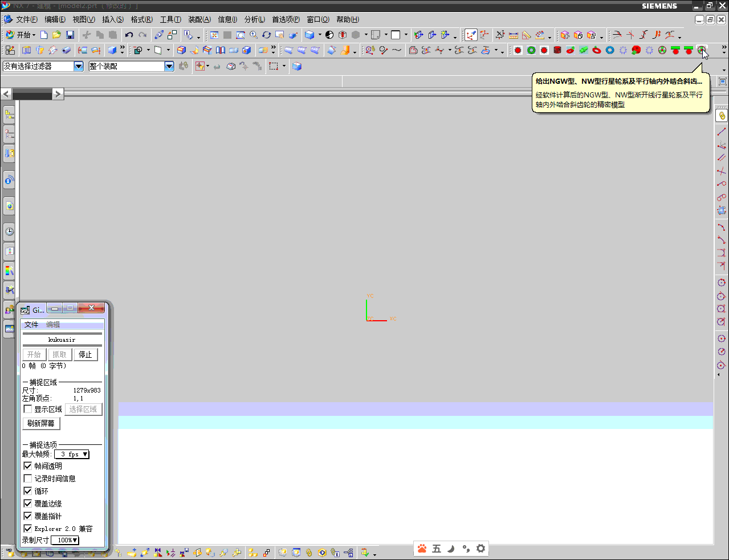This screenshot has height=560, width=729.
Task: Click the shaded cube rendering style icon
Action: coord(309,35)
